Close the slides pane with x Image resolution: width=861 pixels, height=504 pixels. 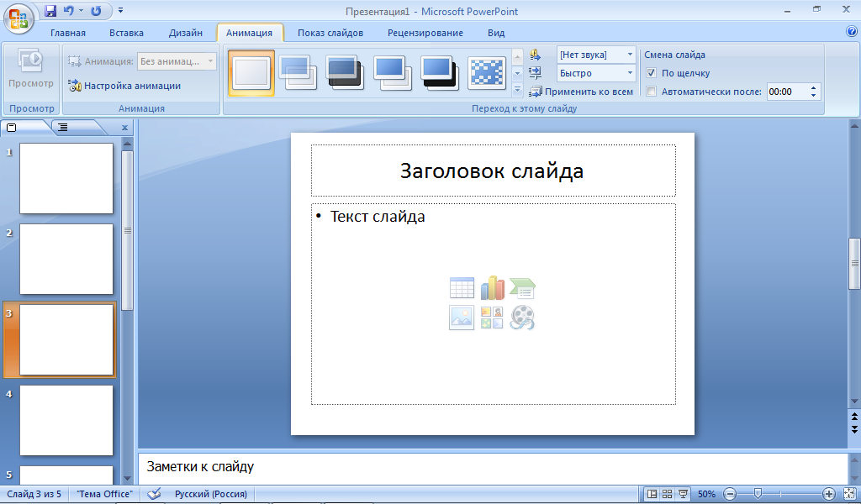124,128
